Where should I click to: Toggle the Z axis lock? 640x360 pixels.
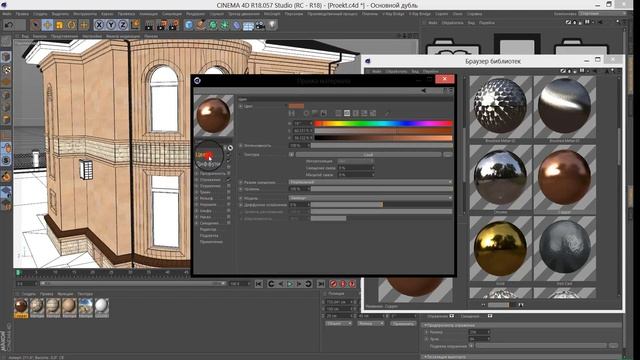click(123, 25)
